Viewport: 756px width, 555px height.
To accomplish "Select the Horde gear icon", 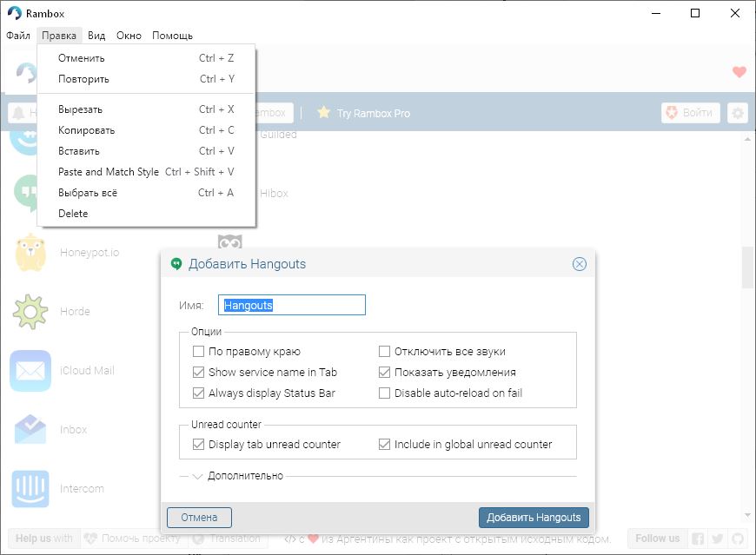I will click(30, 311).
